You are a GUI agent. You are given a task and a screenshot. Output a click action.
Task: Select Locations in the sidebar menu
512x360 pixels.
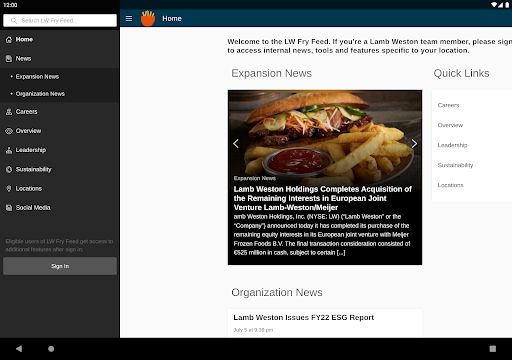[60, 189]
